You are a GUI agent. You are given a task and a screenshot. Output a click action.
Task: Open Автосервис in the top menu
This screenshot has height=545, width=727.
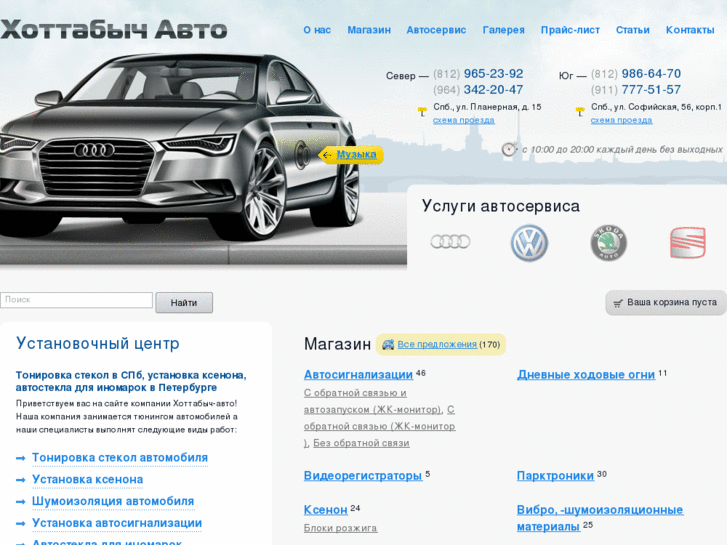pyautogui.click(x=436, y=30)
